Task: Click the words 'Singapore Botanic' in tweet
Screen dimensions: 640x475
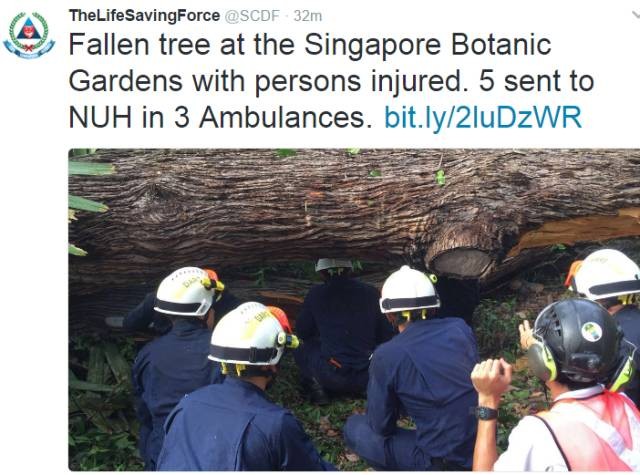Action: pyautogui.click(x=427, y=44)
